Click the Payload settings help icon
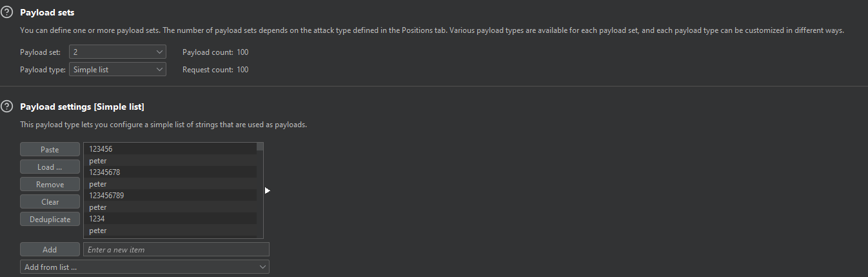Image resolution: width=868 pixels, height=277 pixels. point(7,107)
